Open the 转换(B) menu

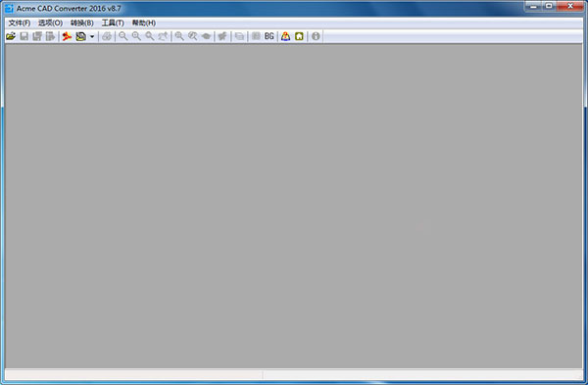(x=81, y=23)
